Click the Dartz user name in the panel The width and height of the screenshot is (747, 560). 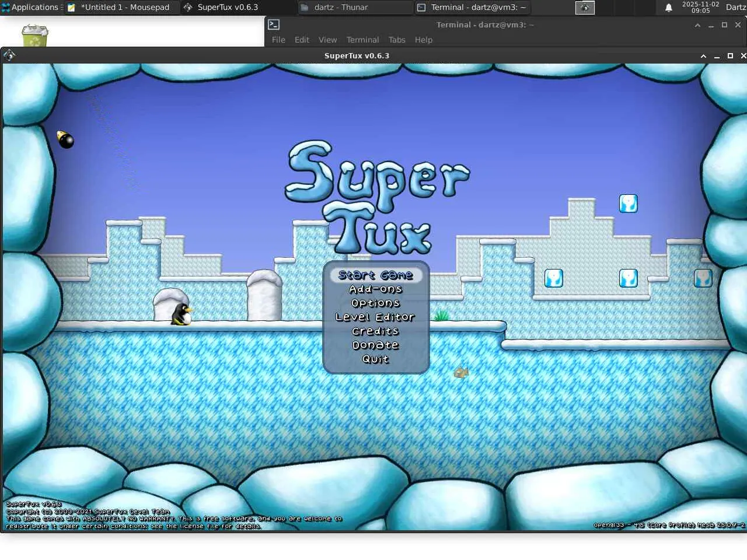[735, 7]
